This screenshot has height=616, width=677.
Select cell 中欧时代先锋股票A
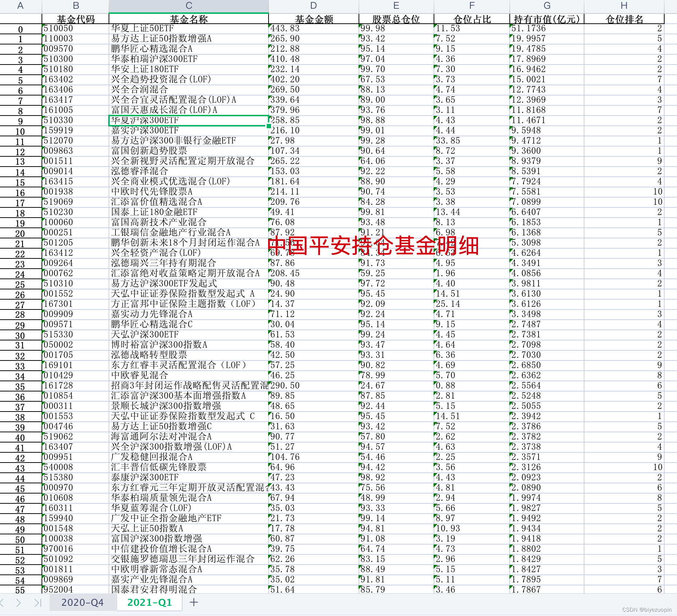click(x=189, y=192)
